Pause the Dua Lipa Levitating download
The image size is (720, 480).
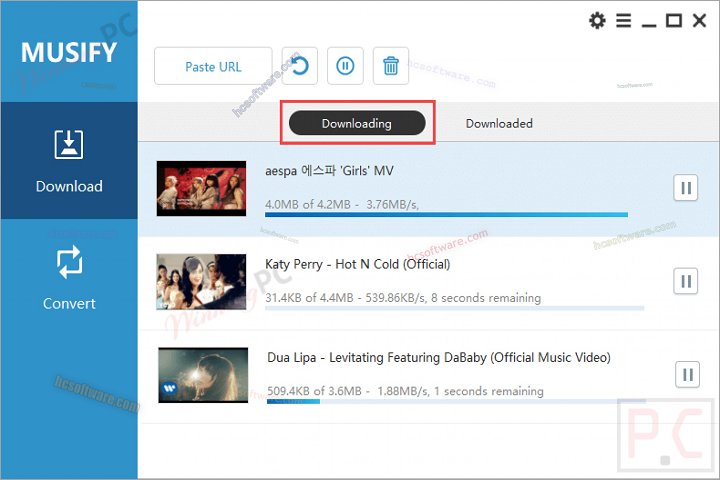click(x=687, y=375)
